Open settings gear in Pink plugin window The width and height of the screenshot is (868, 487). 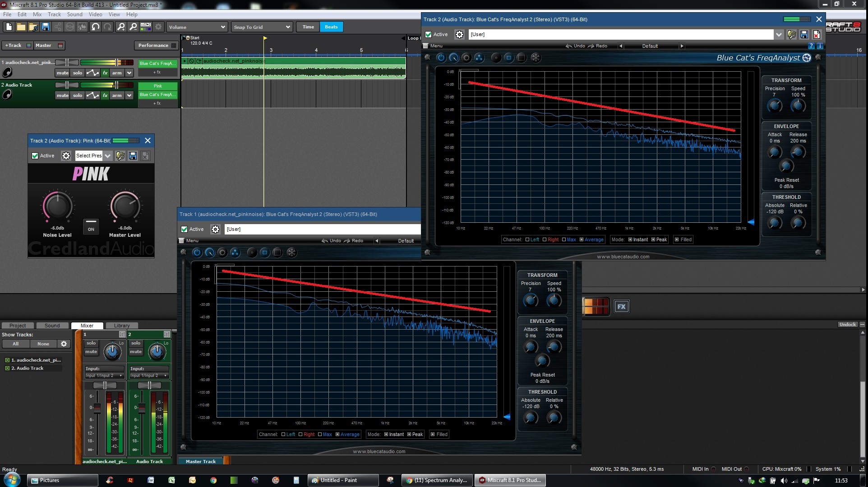[x=66, y=156]
